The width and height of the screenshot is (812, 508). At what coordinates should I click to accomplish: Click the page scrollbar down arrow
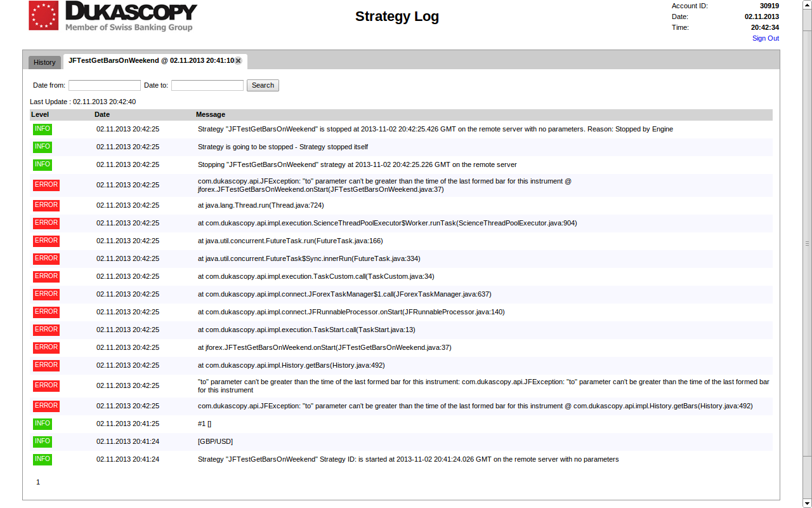click(808, 504)
